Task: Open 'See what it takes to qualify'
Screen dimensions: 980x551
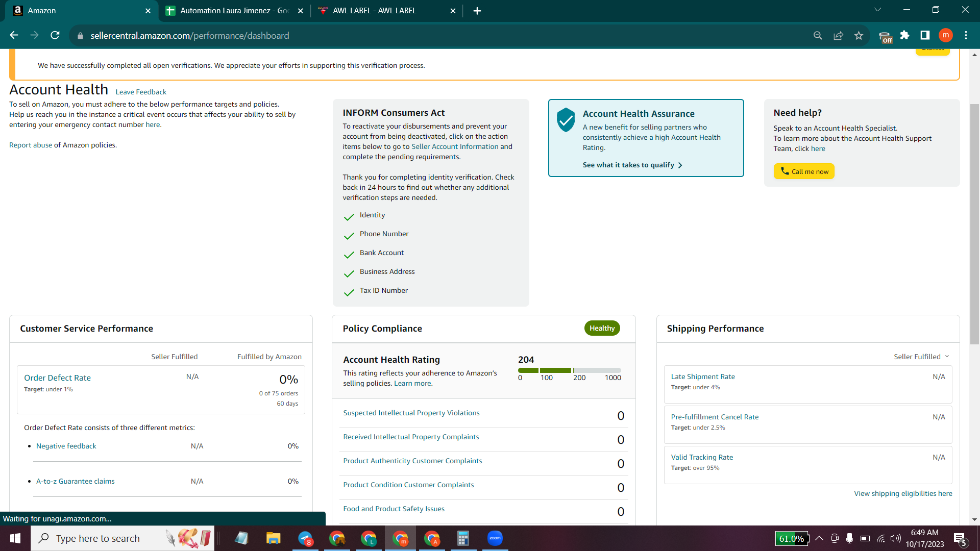Action: pyautogui.click(x=632, y=165)
